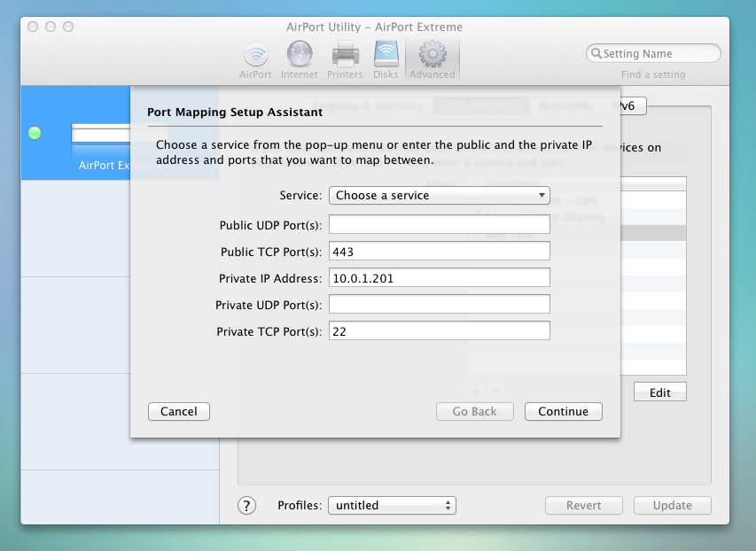Image resolution: width=756 pixels, height=551 pixels.
Task: Click the Private IP Address field
Action: 440,277
